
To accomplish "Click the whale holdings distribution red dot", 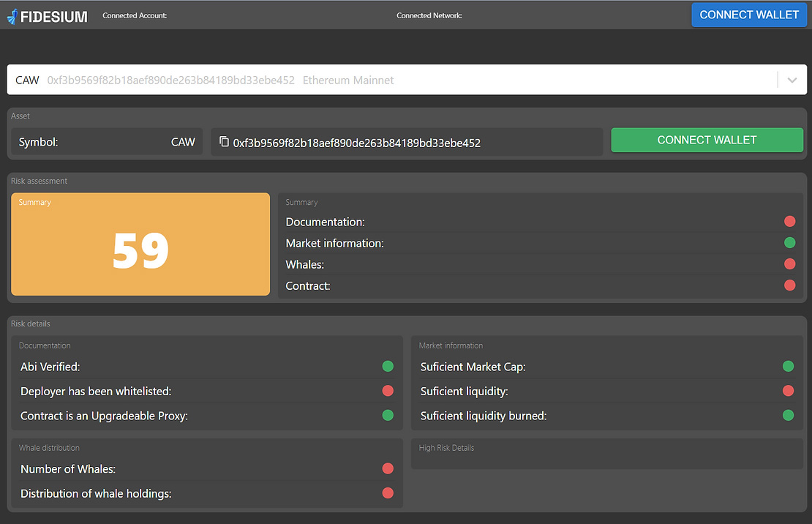I will pos(388,493).
